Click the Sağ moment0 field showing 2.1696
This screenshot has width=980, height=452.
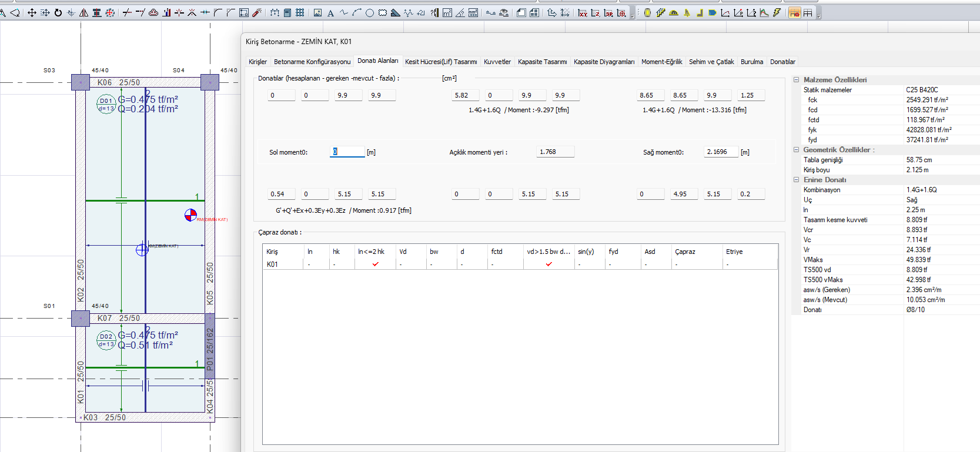(721, 152)
